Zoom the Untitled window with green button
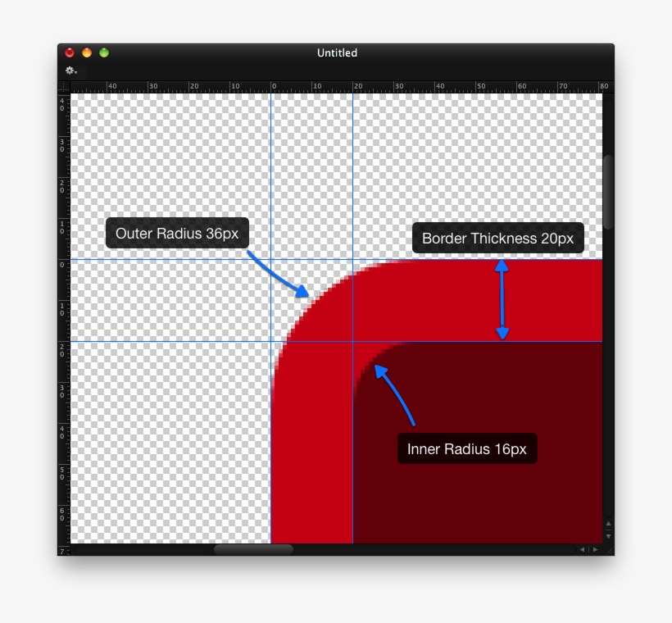Image resolution: width=672 pixels, height=623 pixels. (104, 52)
